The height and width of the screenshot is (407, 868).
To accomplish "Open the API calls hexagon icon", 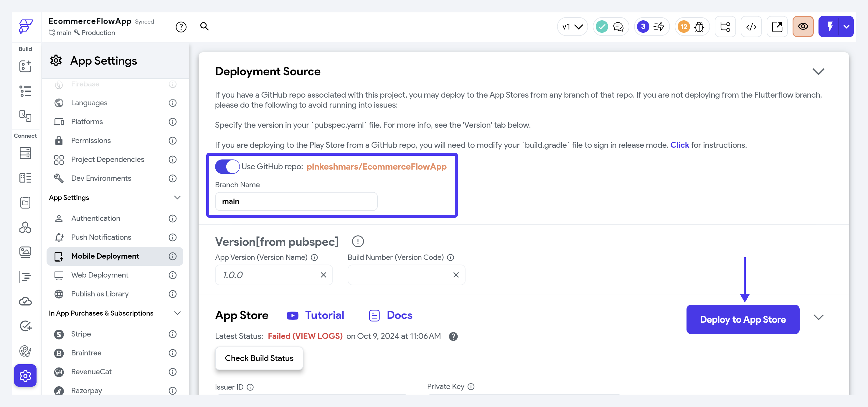I will click(25, 228).
